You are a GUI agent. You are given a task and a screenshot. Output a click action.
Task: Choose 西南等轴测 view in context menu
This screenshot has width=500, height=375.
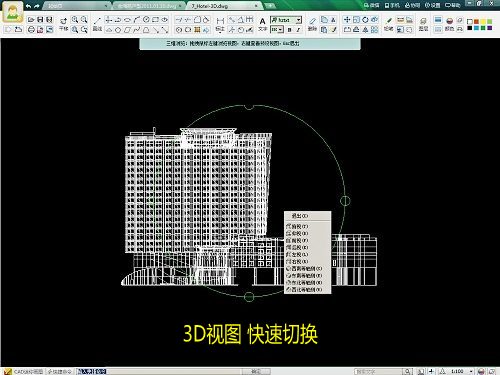point(308,268)
